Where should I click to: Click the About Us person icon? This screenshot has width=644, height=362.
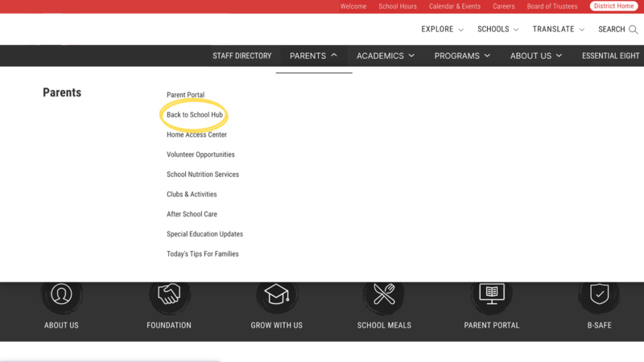coord(61,294)
